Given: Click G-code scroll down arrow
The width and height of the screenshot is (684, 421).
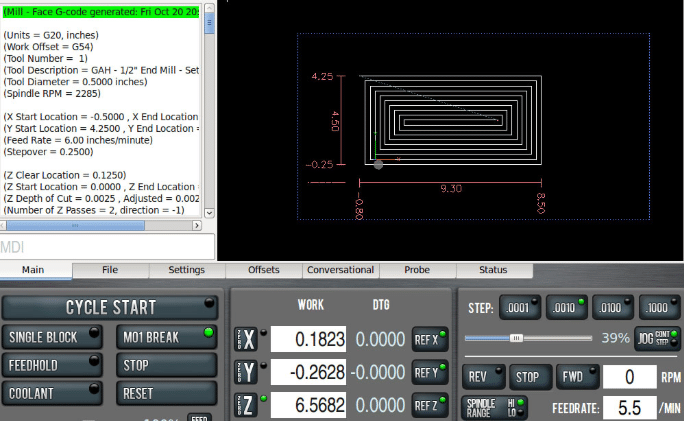Looking at the screenshot, I should point(209,213).
